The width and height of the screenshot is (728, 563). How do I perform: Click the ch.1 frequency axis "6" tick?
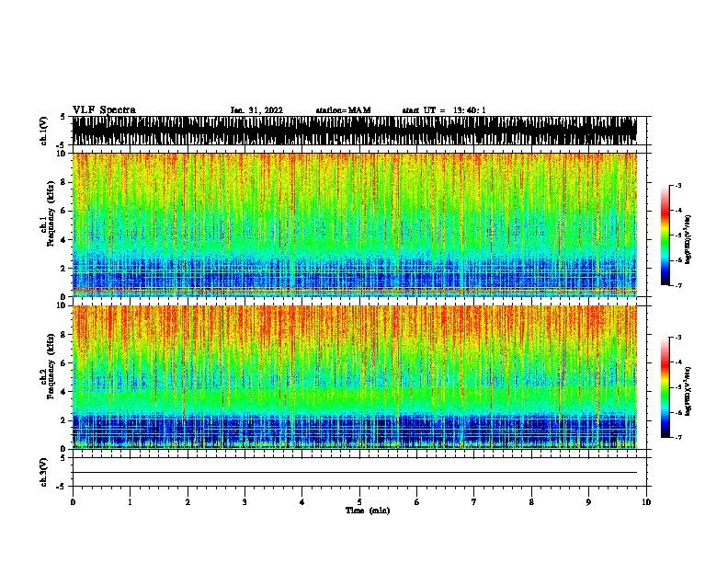point(63,211)
